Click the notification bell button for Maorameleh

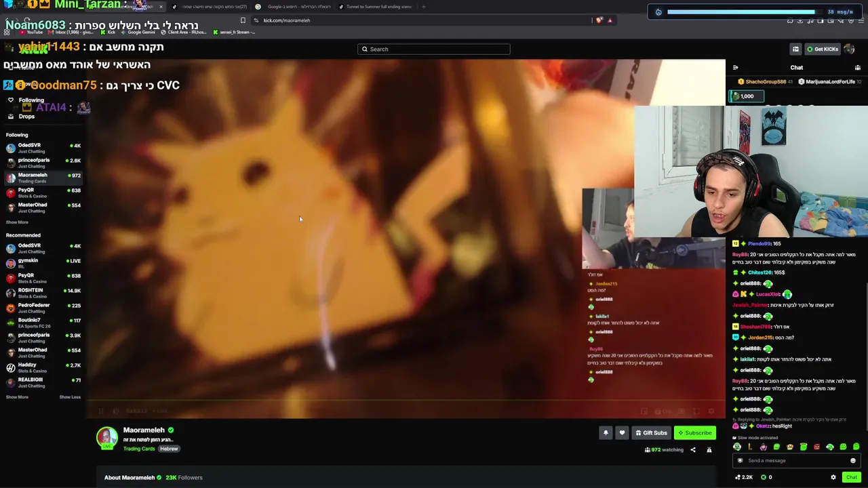coord(606,432)
